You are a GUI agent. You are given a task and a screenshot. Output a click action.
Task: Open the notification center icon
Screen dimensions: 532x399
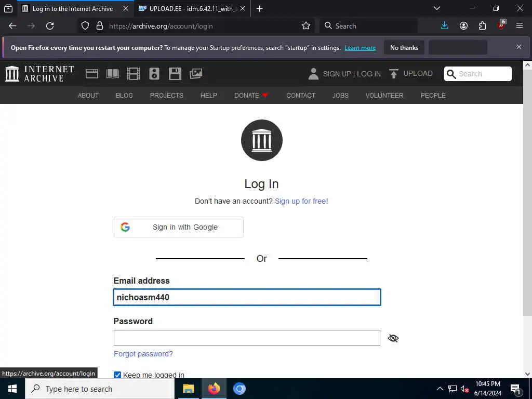point(516,389)
